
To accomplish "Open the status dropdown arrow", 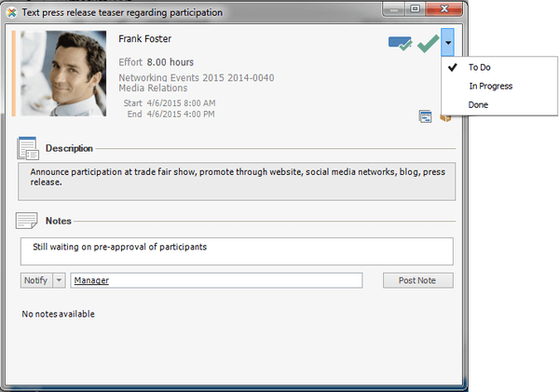I will click(448, 43).
